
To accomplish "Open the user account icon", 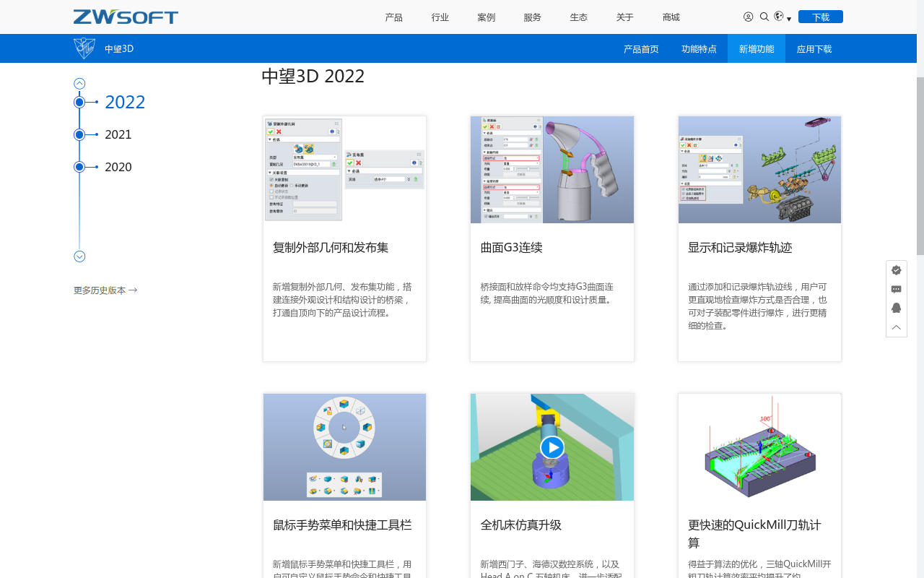I will pos(748,17).
